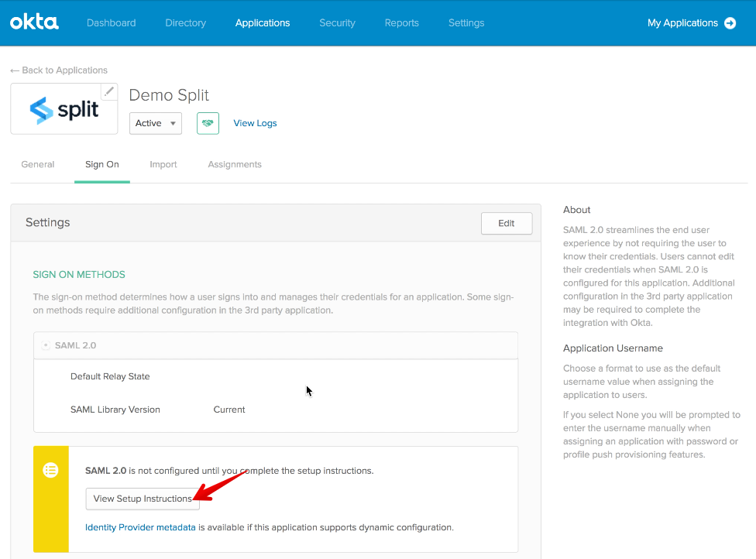Click the My Applications link
The image size is (756, 559).
[x=682, y=23]
